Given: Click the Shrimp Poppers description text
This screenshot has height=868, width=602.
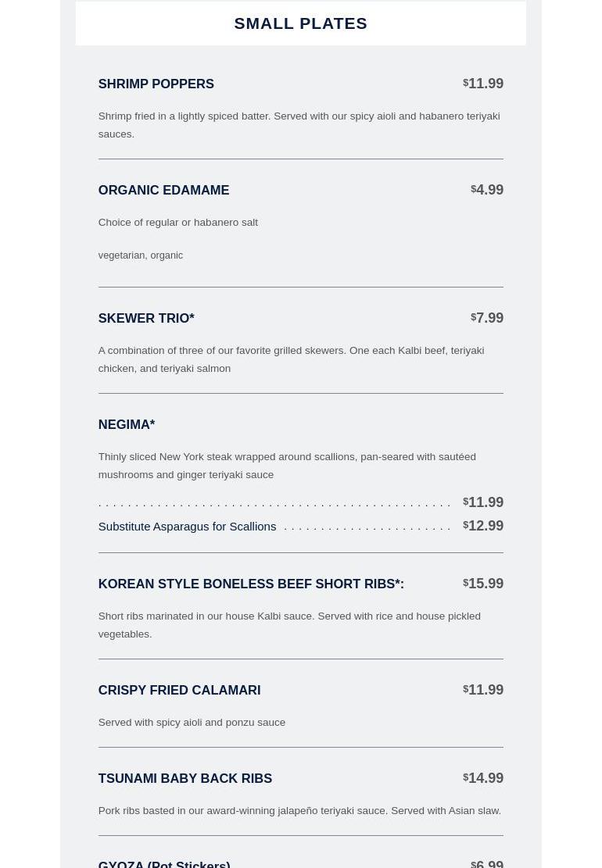Looking at the screenshot, I should point(299,125).
